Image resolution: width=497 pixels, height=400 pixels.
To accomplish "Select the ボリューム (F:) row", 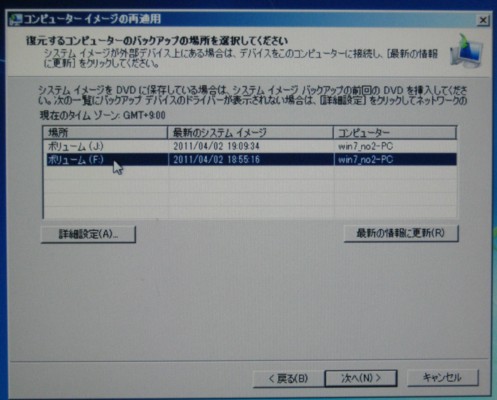I will point(250,159).
